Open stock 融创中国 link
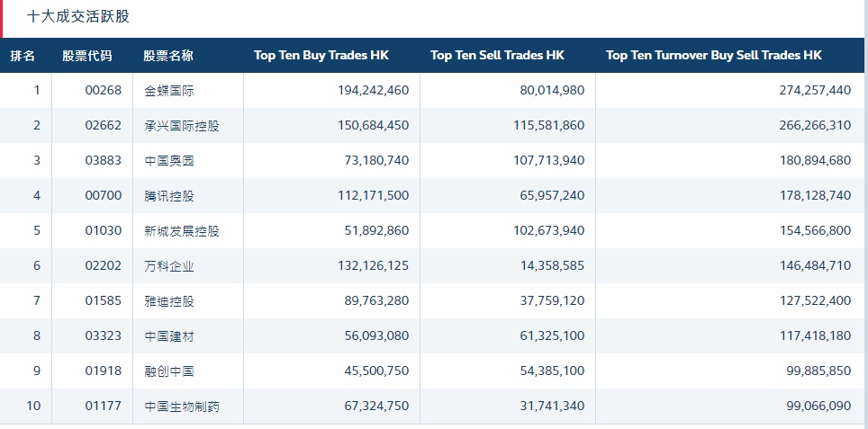This screenshot has width=868, height=429. tap(169, 371)
